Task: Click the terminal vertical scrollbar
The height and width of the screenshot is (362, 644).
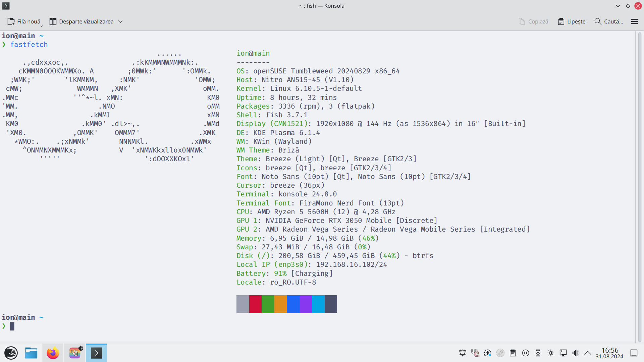Action: pos(640,186)
